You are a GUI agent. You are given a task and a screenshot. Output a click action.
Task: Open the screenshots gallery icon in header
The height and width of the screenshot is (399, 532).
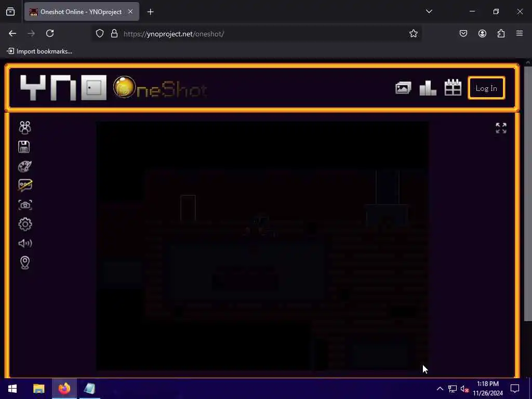pyautogui.click(x=403, y=88)
